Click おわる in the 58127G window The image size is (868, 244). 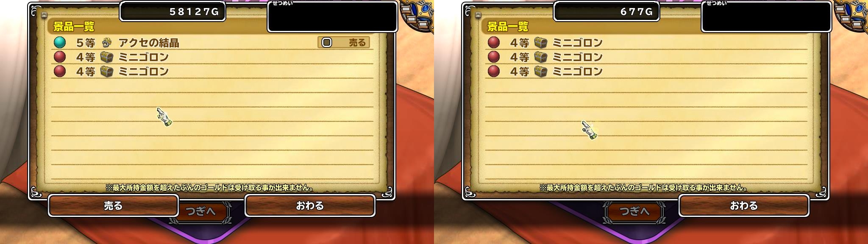click(310, 206)
